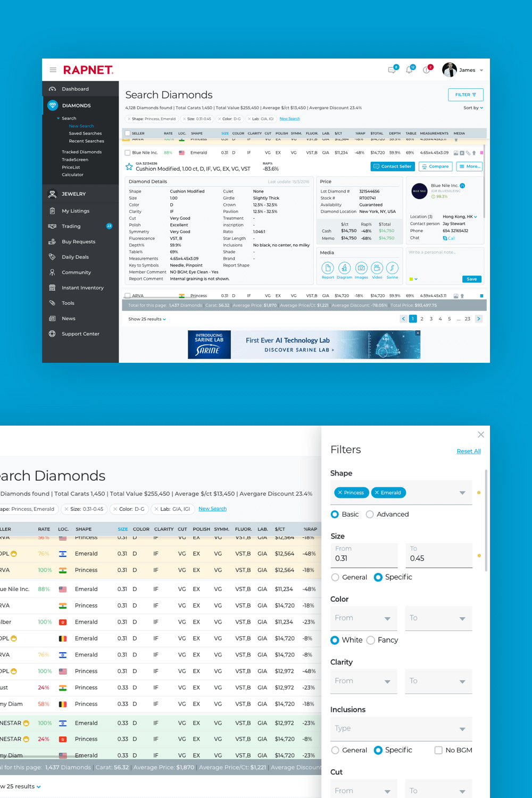Star the Cushion Modified diamond as favorite
Screen dimensions: 532x798
click(x=129, y=167)
